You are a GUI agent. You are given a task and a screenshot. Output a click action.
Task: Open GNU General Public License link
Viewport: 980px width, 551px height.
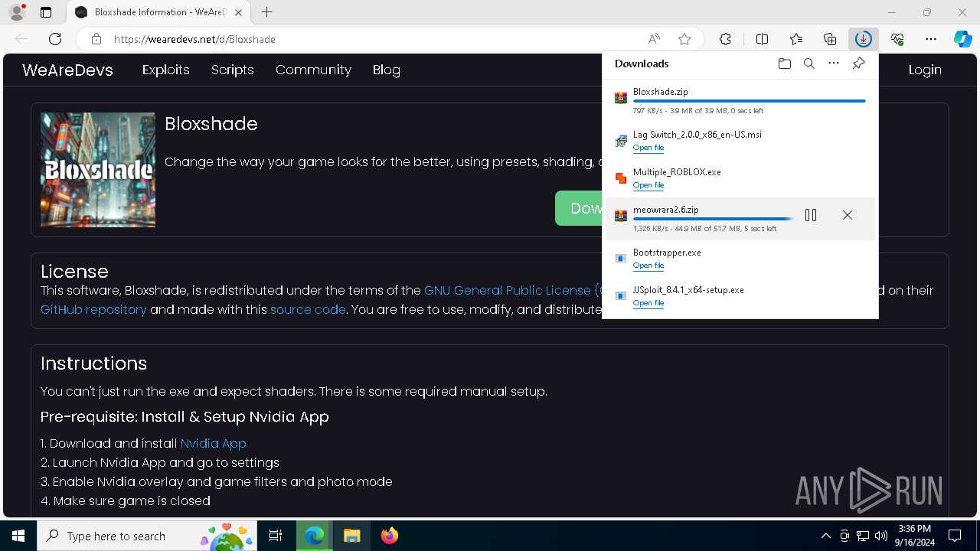(x=512, y=291)
